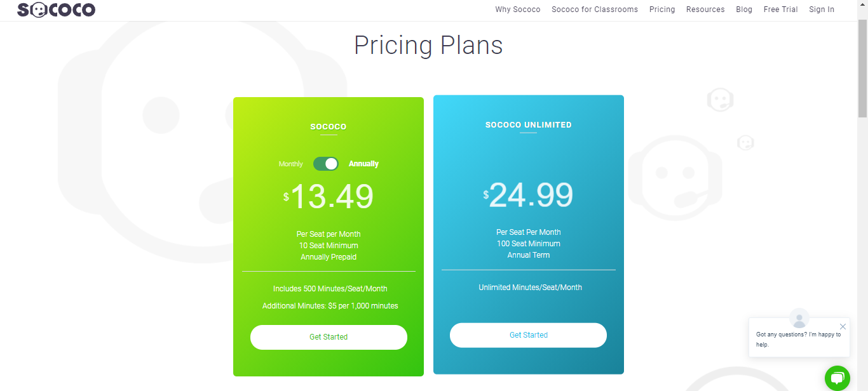This screenshot has height=391, width=868.
Task: Click the scrollbar up arrow
Action: pyautogui.click(x=862, y=5)
